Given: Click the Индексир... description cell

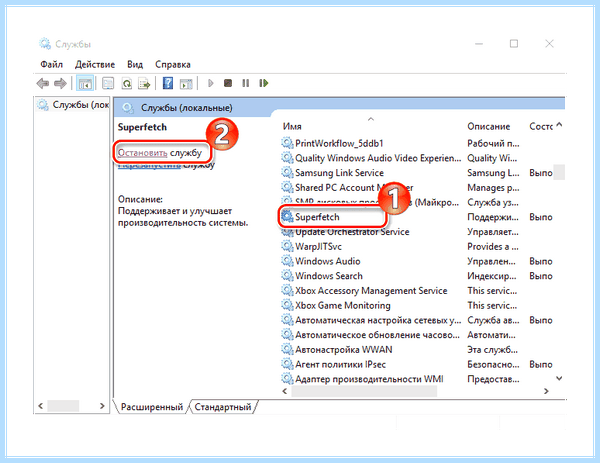Looking at the screenshot, I should (491, 276).
